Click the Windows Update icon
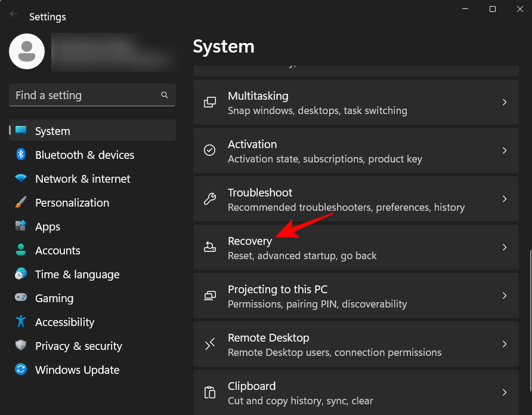532x415 pixels. (x=21, y=370)
